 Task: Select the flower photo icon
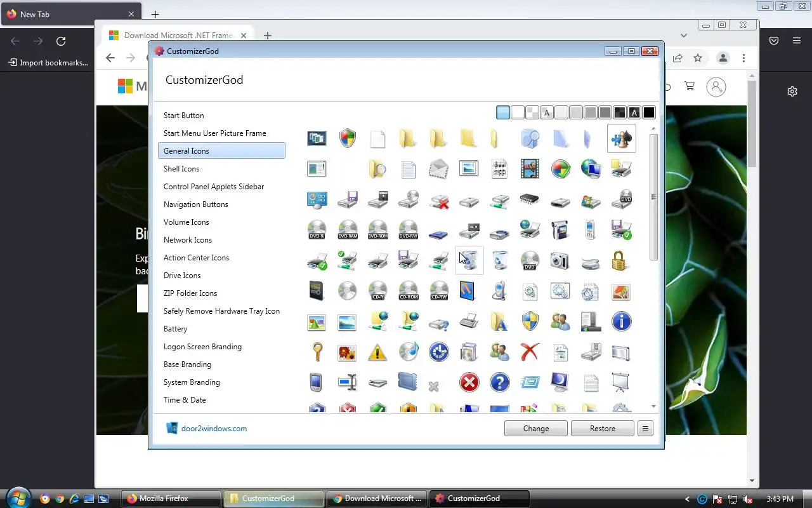(x=347, y=352)
